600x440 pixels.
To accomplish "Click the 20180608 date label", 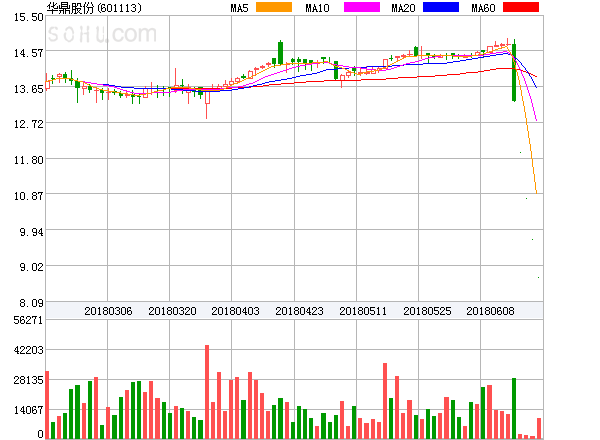I will click(x=490, y=311).
